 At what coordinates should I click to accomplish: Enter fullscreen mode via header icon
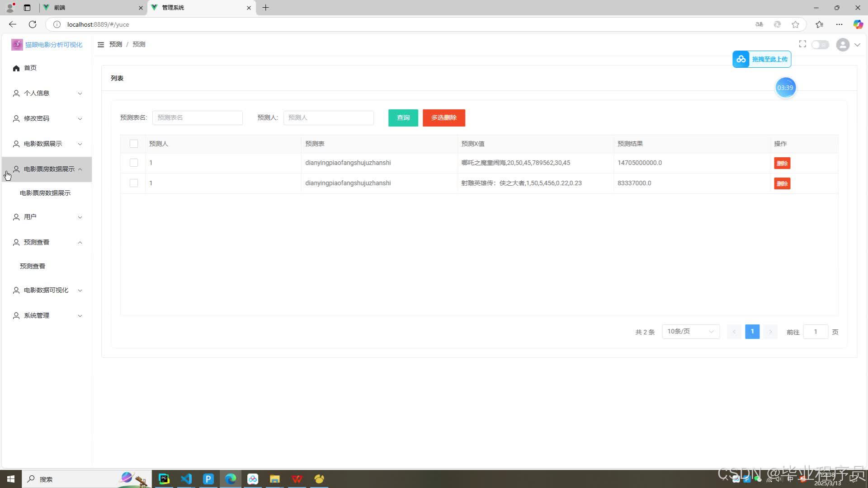click(x=802, y=44)
